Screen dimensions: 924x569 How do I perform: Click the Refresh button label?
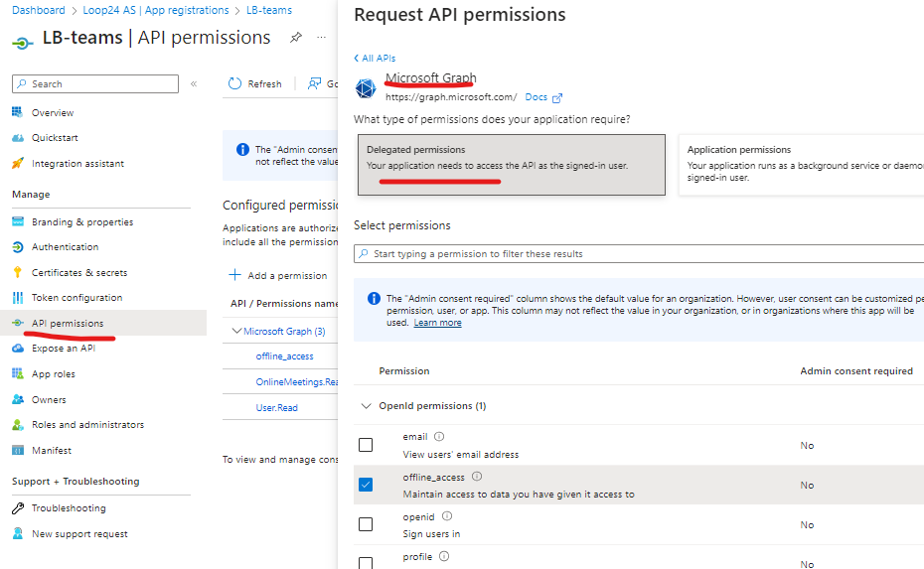point(264,83)
